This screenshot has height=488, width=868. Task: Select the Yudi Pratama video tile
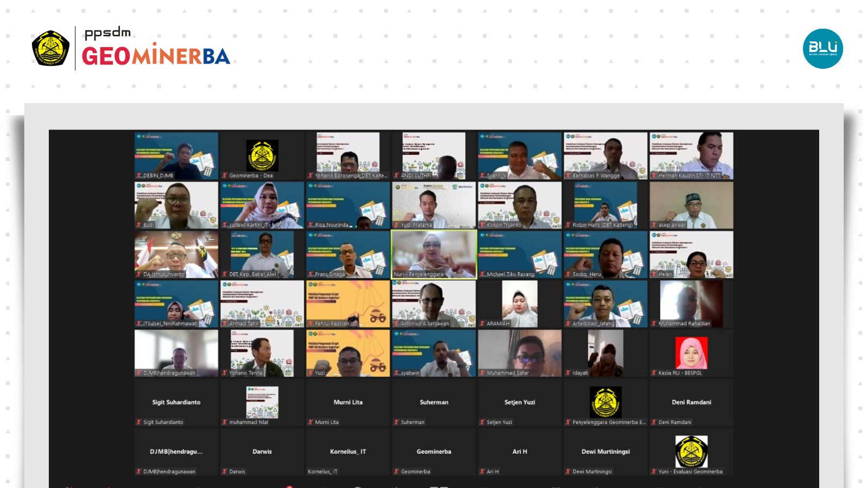pos(434,205)
